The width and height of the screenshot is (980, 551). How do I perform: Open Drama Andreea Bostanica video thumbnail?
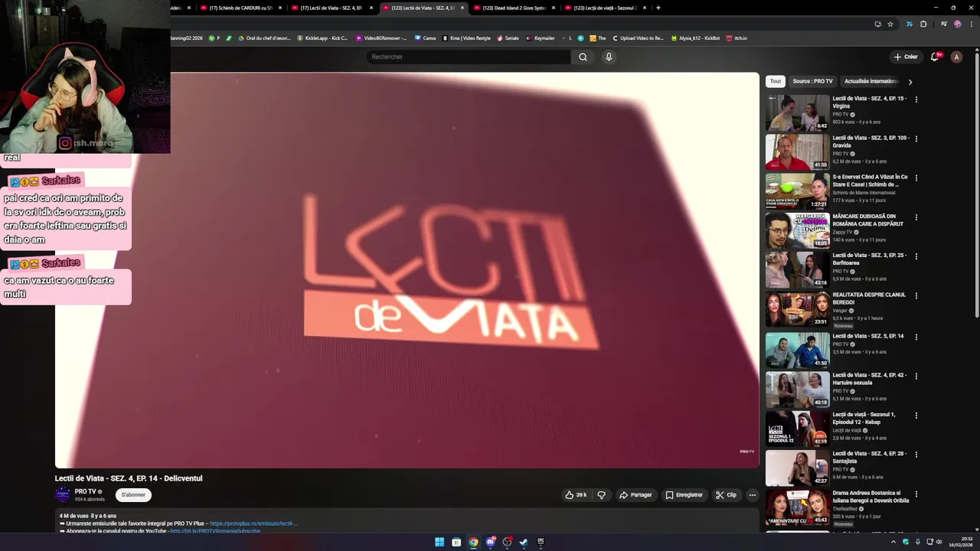tap(797, 507)
